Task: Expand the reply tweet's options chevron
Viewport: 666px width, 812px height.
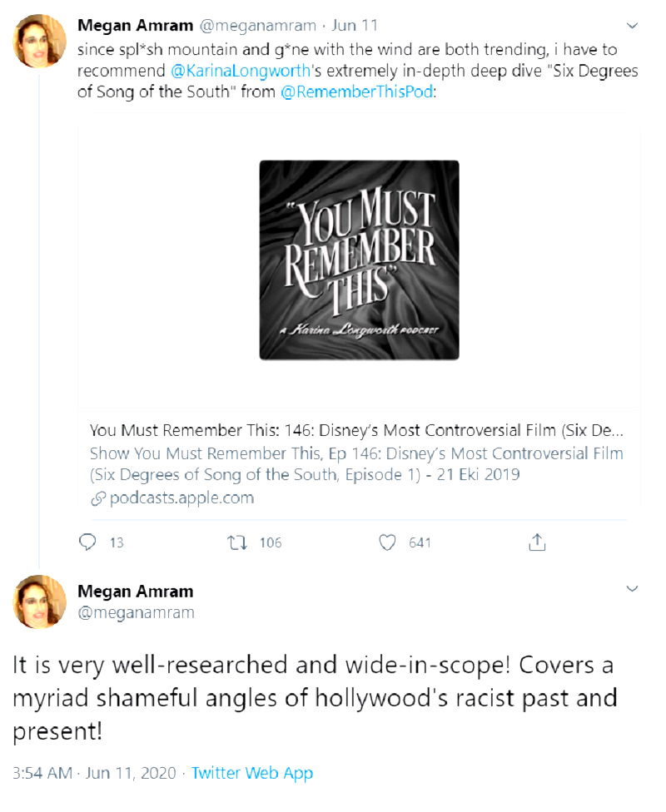Action: 632,589
